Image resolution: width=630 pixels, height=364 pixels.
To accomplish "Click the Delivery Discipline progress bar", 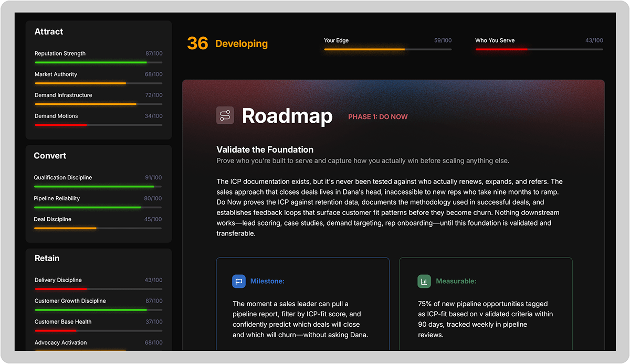I will pyautogui.click(x=99, y=289).
